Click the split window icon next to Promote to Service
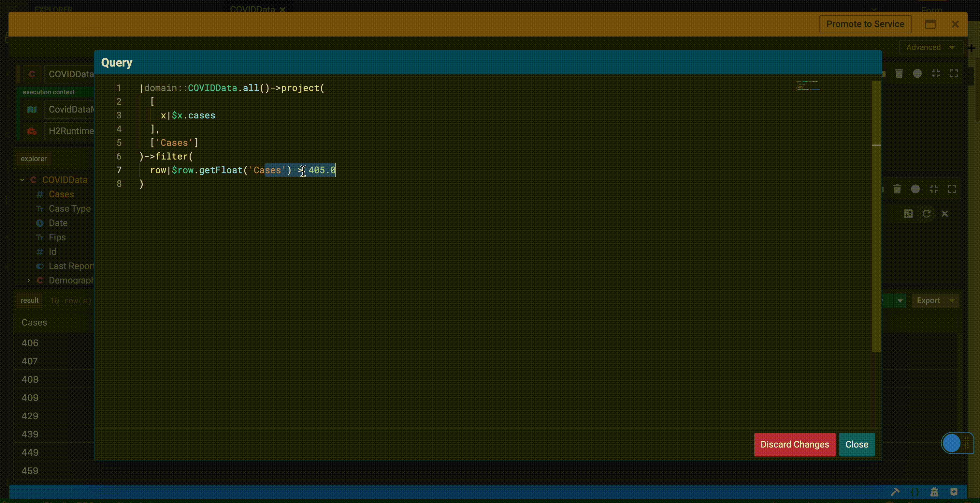Image resolution: width=980 pixels, height=503 pixels. click(931, 24)
